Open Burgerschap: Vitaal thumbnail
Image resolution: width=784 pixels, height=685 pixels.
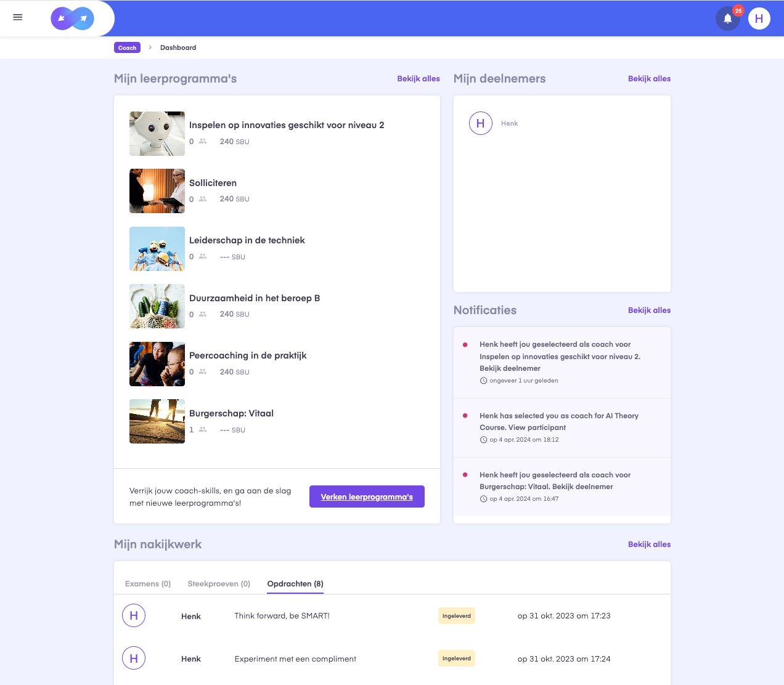[x=157, y=421]
